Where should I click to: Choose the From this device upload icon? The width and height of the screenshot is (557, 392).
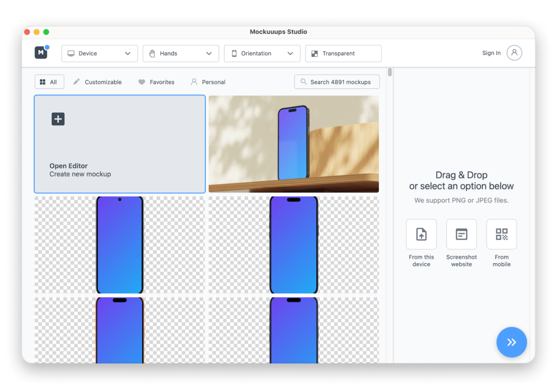coord(421,234)
